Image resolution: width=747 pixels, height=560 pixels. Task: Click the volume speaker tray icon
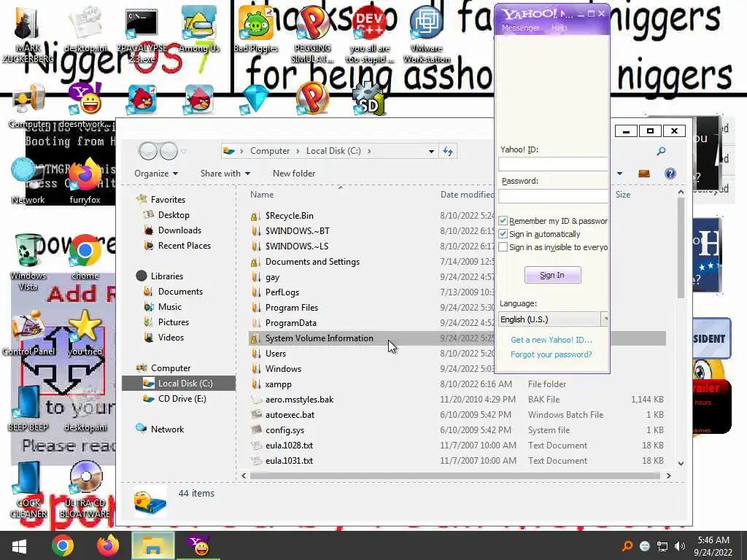tap(680, 546)
